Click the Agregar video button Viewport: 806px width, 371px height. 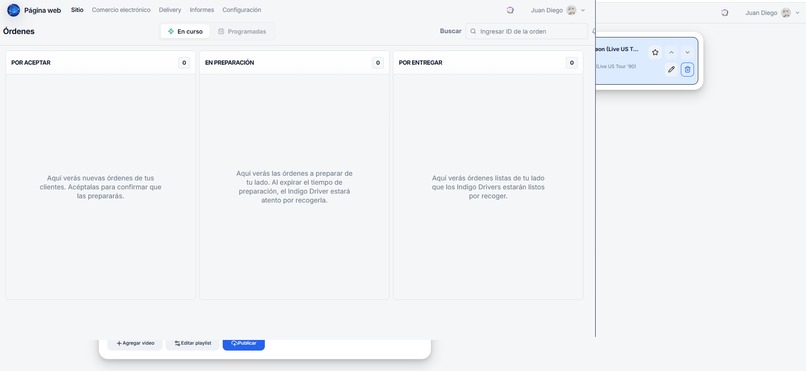click(135, 343)
